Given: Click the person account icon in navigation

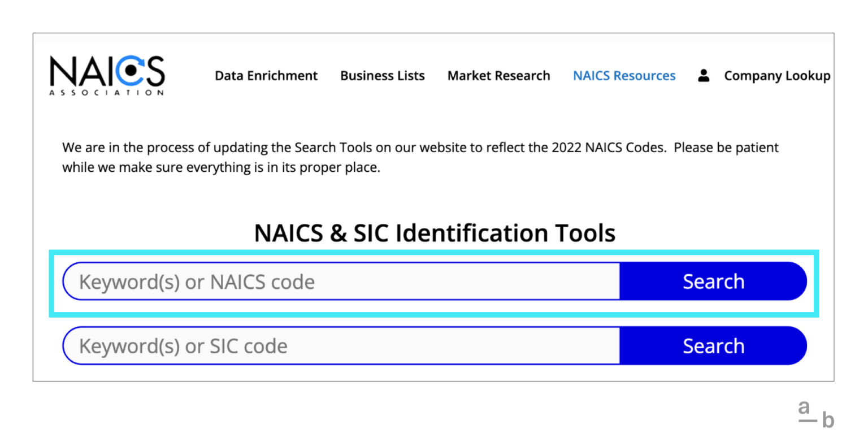Looking at the screenshot, I should point(703,75).
